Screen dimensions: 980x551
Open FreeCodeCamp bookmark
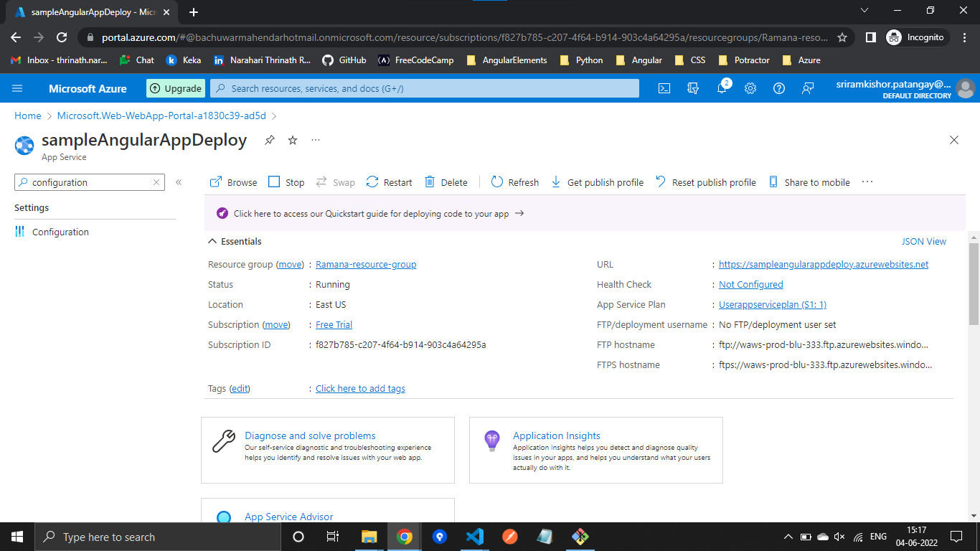coord(415,60)
